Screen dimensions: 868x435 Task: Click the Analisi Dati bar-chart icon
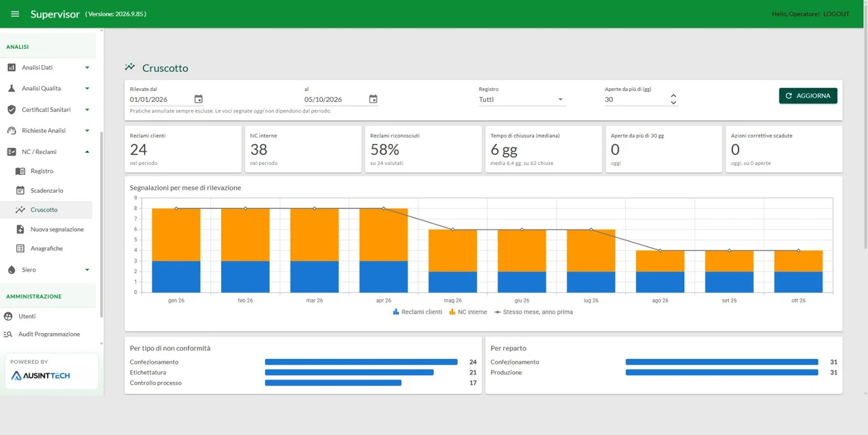(x=12, y=68)
